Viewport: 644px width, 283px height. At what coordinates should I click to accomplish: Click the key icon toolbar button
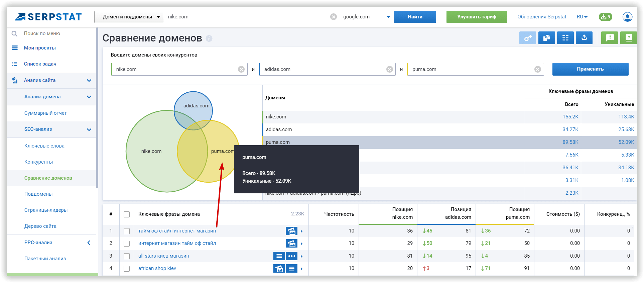528,38
